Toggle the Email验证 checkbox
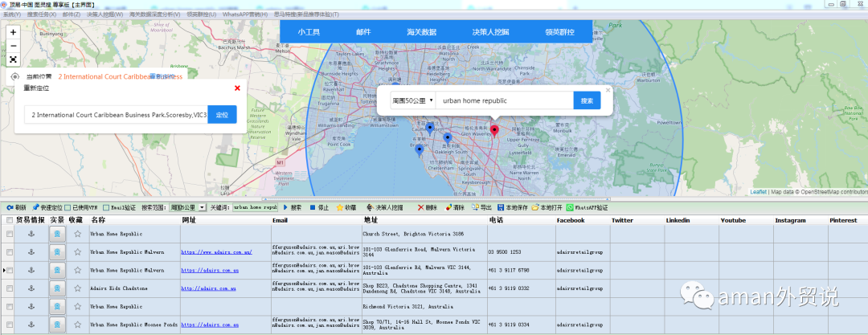 106,208
